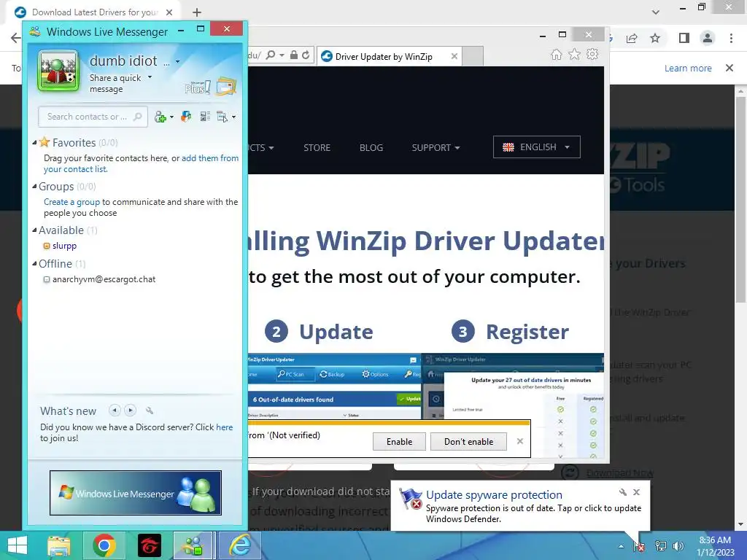Click the Chrome back arrow
The width and height of the screenshot is (747, 560).
(16, 38)
